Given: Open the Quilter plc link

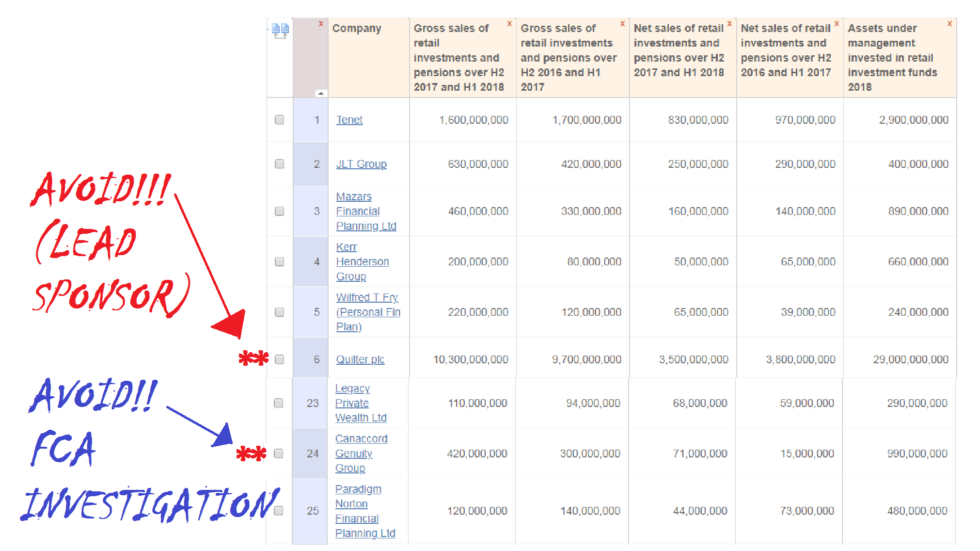Looking at the screenshot, I should pos(360,359).
